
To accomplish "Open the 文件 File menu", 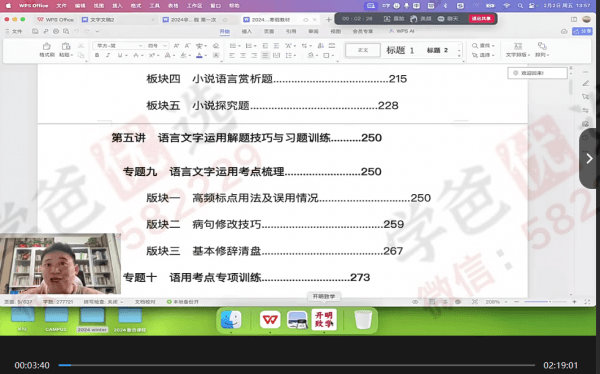I will click(14, 31).
